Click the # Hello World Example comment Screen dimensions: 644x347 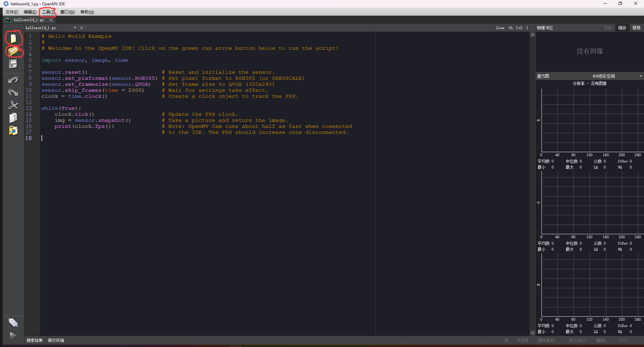(76, 36)
